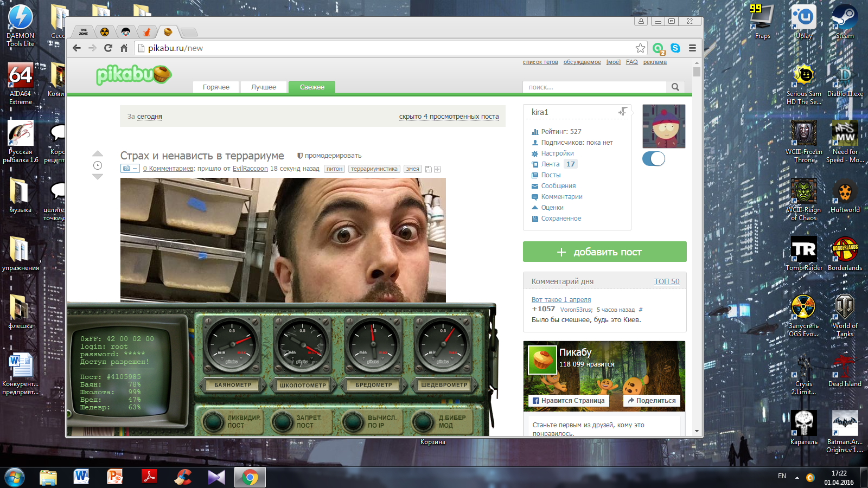
Task: Click into the поиск search field
Action: point(594,87)
